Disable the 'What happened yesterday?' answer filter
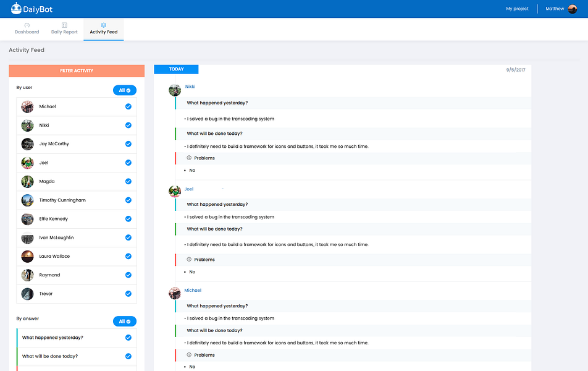The image size is (588, 371). tap(128, 338)
